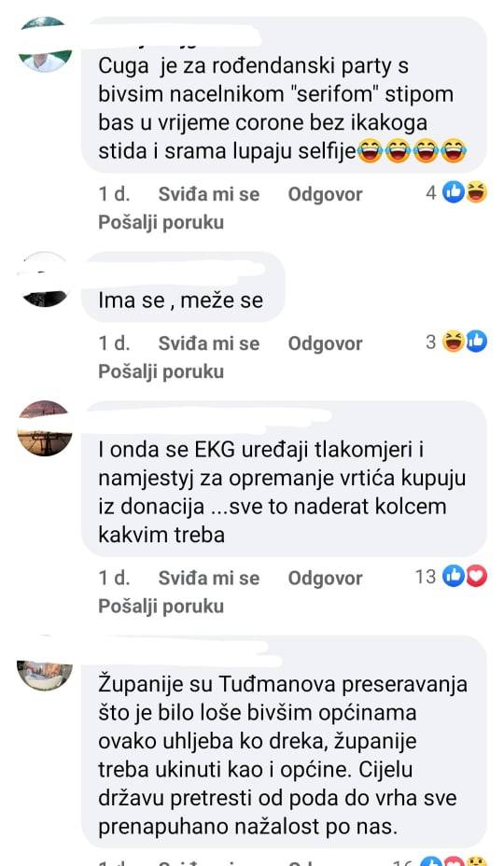
Task: Open avatar of first commenter
Action: pyautogui.click(x=46, y=44)
